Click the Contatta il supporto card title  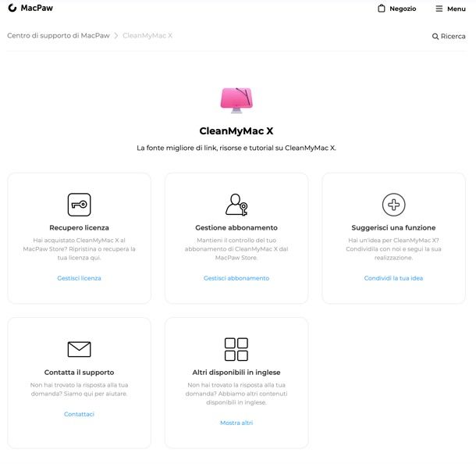[80, 373]
